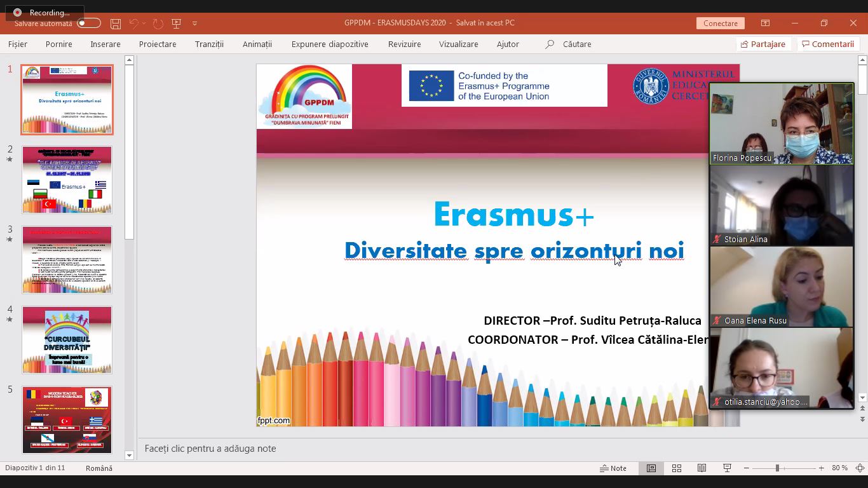Viewport: 868px width, 488px height.
Task: Select Normal view icon in status bar
Action: coord(651,468)
